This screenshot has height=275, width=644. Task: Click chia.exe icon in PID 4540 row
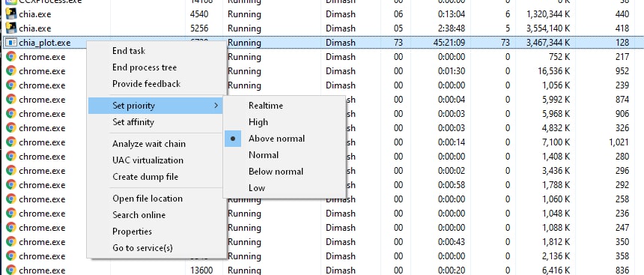pos(11,14)
